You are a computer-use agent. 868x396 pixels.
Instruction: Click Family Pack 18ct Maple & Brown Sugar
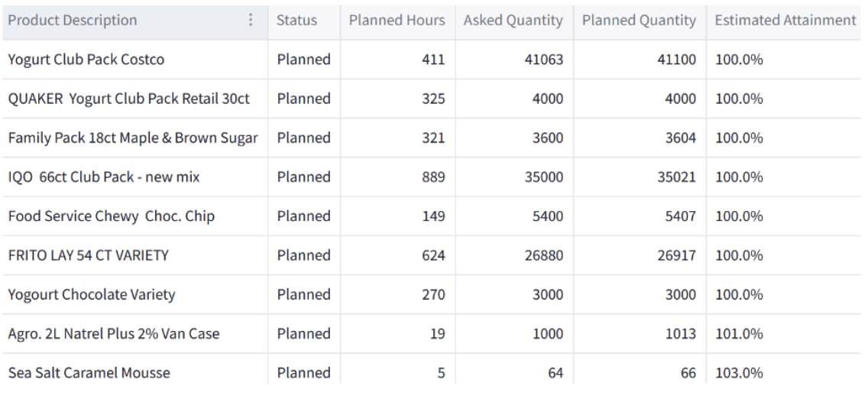133,138
